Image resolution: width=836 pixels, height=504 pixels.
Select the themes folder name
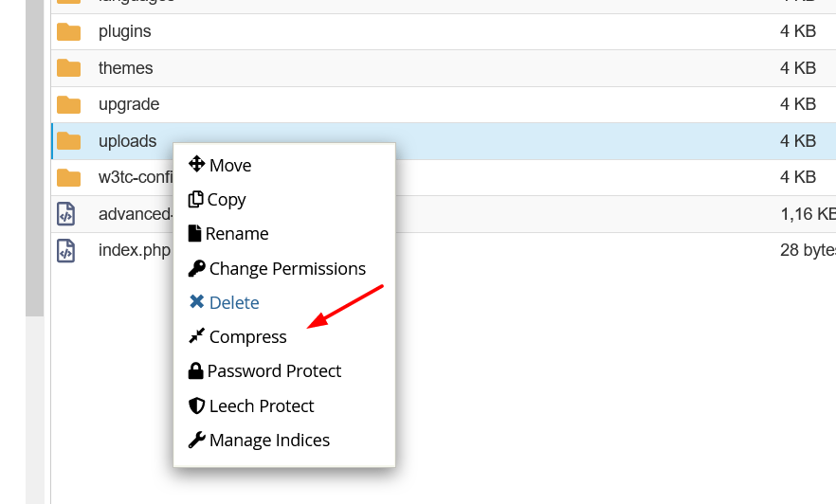click(x=125, y=68)
